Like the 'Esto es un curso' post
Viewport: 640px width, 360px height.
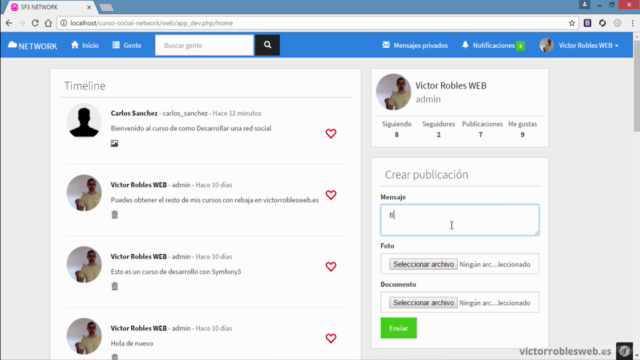(331, 267)
